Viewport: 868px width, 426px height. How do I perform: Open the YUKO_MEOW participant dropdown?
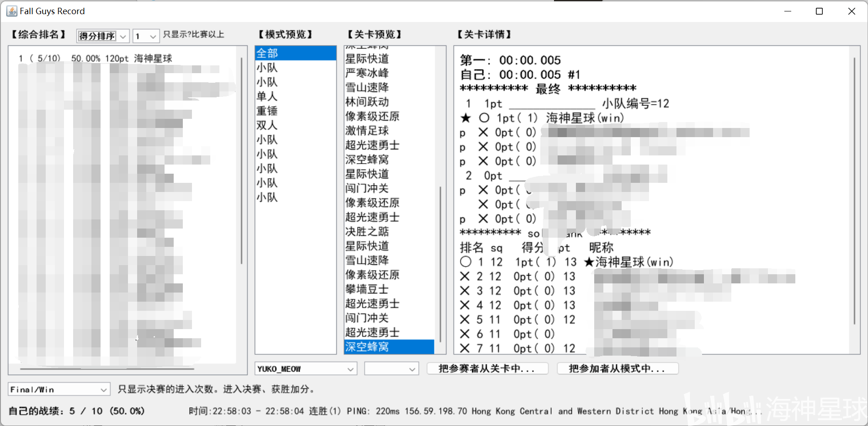[305, 368]
